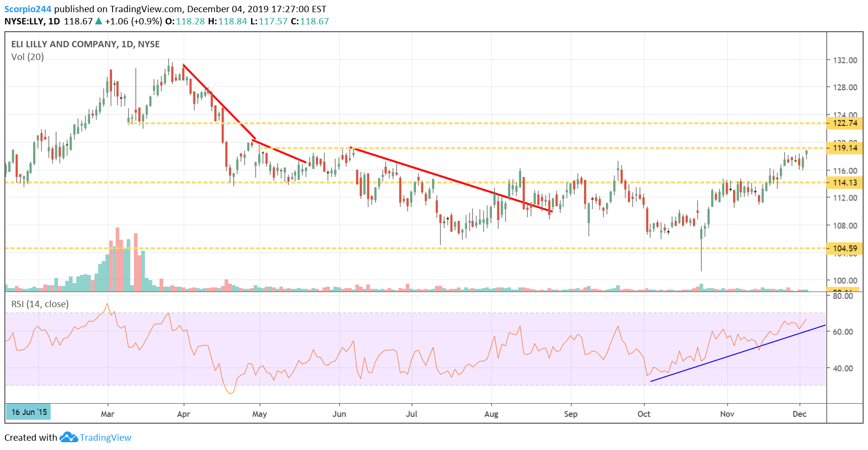The width and height of the screenshot is (868, 450).
Task: Select the RSI (14, close) indicator label
Action: click(x=40, y=304)
